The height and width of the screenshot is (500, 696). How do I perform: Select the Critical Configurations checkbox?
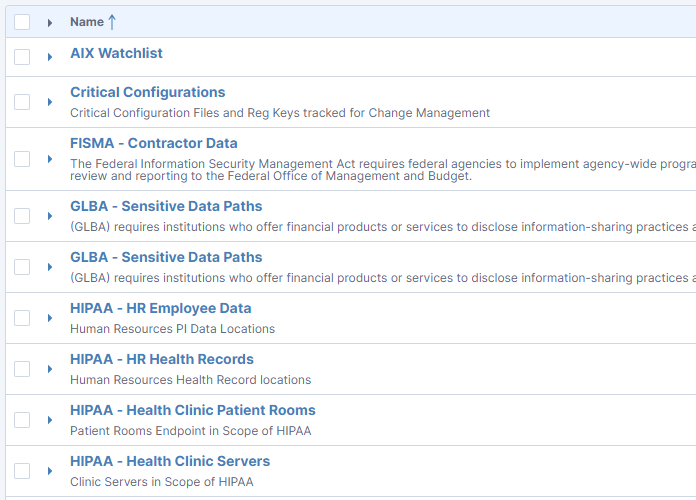click(22, 102)
